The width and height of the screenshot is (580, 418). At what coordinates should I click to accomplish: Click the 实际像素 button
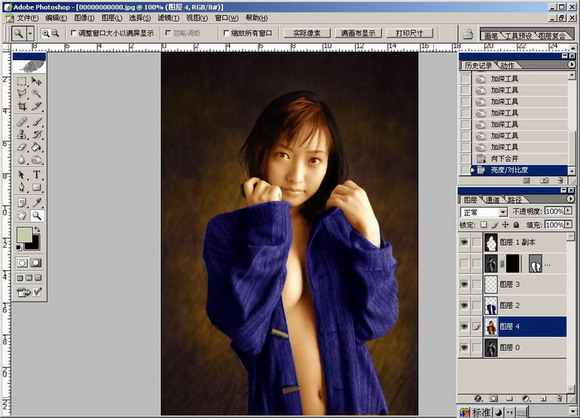(307, 33)
